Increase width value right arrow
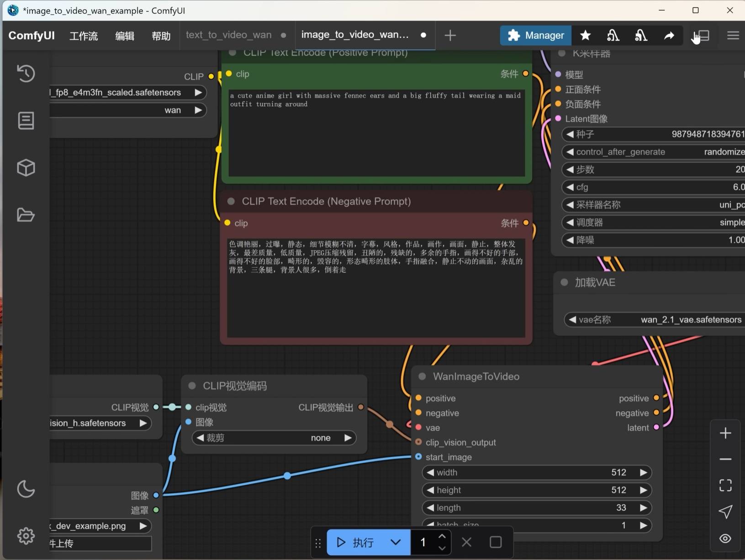The image size is (745, 560). pyautogui.click(x=643, y=472)
